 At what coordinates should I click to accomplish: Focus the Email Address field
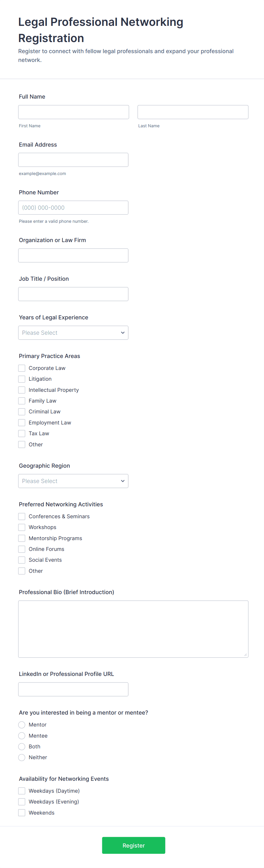click(73, 160)
